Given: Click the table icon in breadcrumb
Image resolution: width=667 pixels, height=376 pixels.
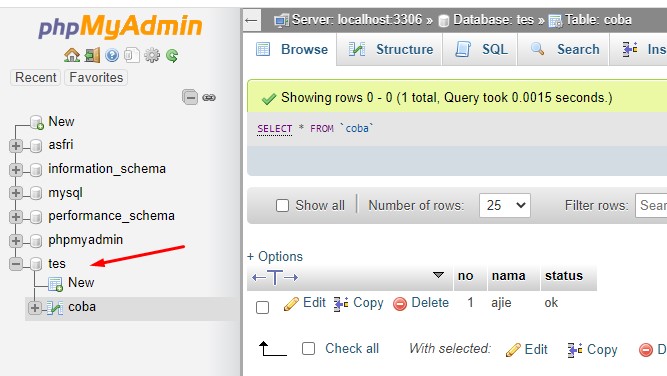Looking at the screenshot, I should point(555,20).
